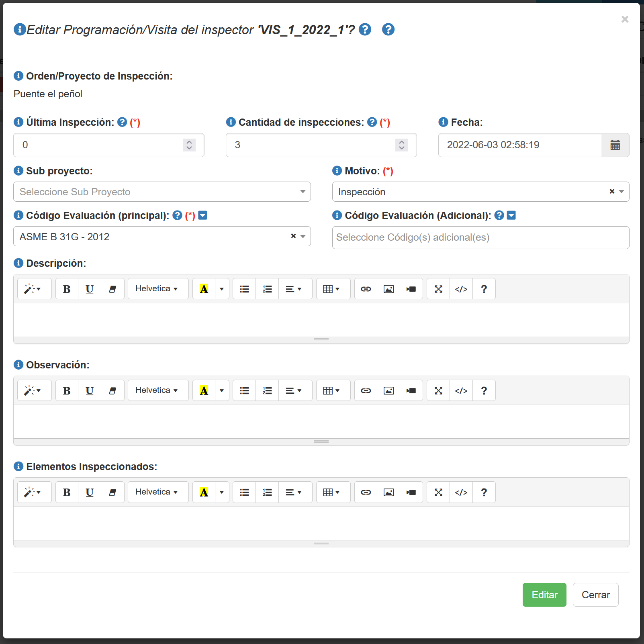Open the Helvetica font dropdown in Descripción
The width and height of the screenshot is (644, 644).
pyautogui.click(x=158, y=289)
